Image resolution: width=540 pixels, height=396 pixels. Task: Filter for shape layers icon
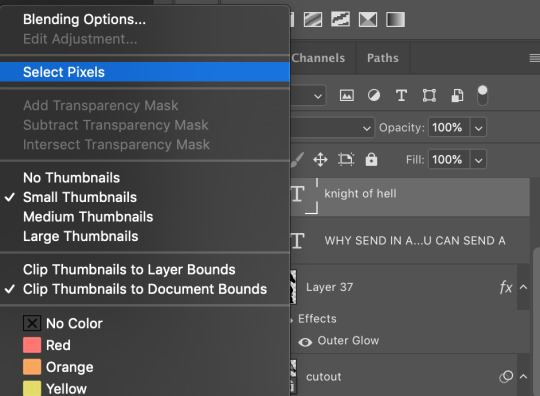click(x=429, y=95)
